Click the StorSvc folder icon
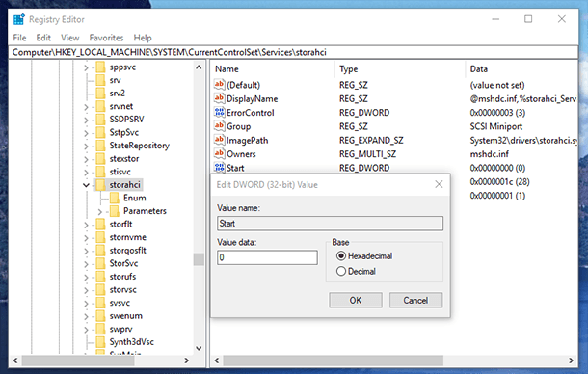Viewport: 588px width, 374px height. pos(100,263)
